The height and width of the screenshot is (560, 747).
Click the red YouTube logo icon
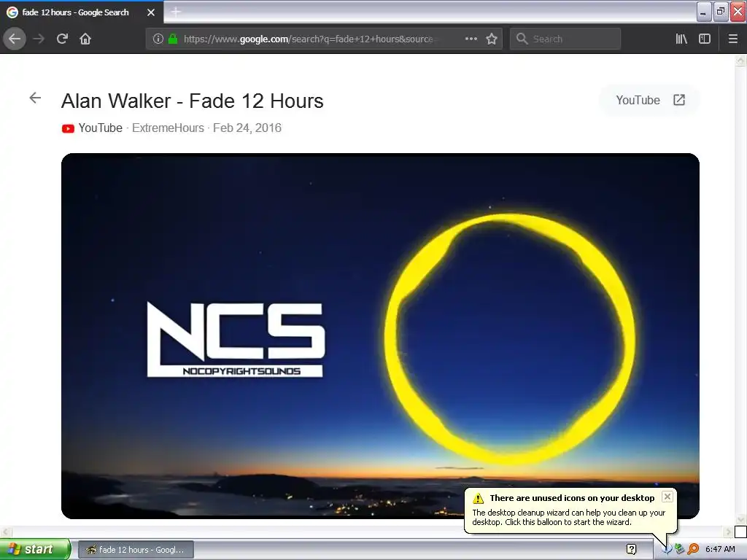(68, 128)
